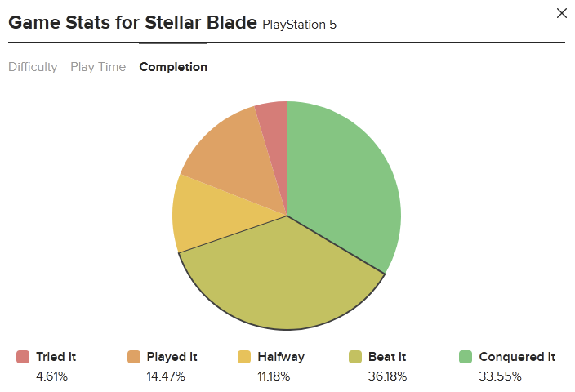Open the Play Time tab
The width and height of the screenshot is (575, 392).
coord(98,67)
